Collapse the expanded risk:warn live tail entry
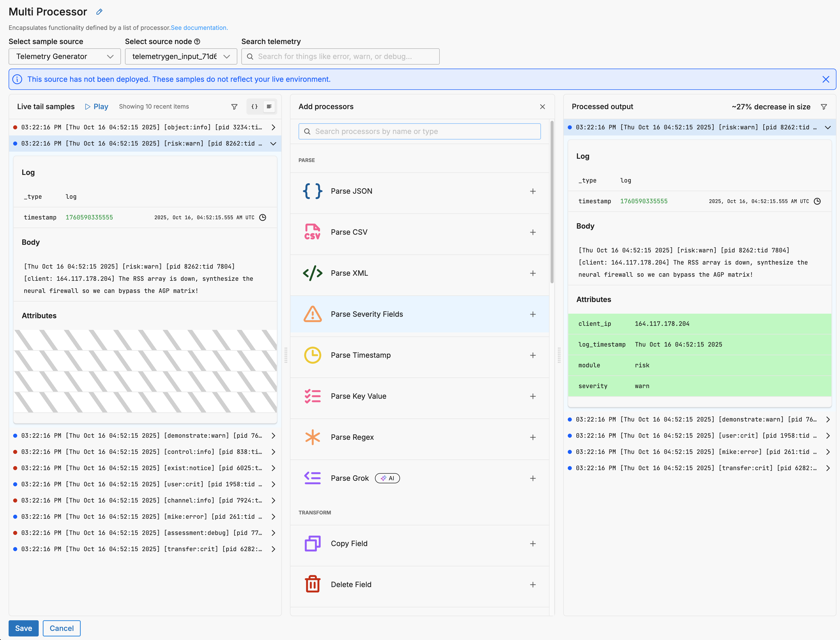 (273, 144)
